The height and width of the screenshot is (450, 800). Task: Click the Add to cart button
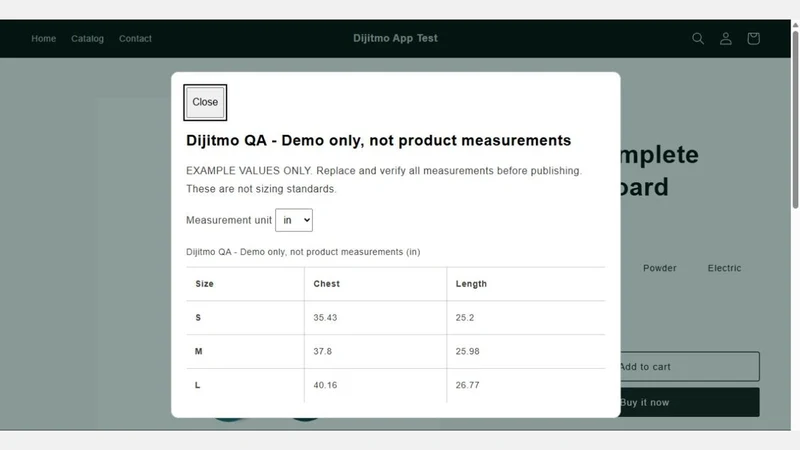coord(690,366)
